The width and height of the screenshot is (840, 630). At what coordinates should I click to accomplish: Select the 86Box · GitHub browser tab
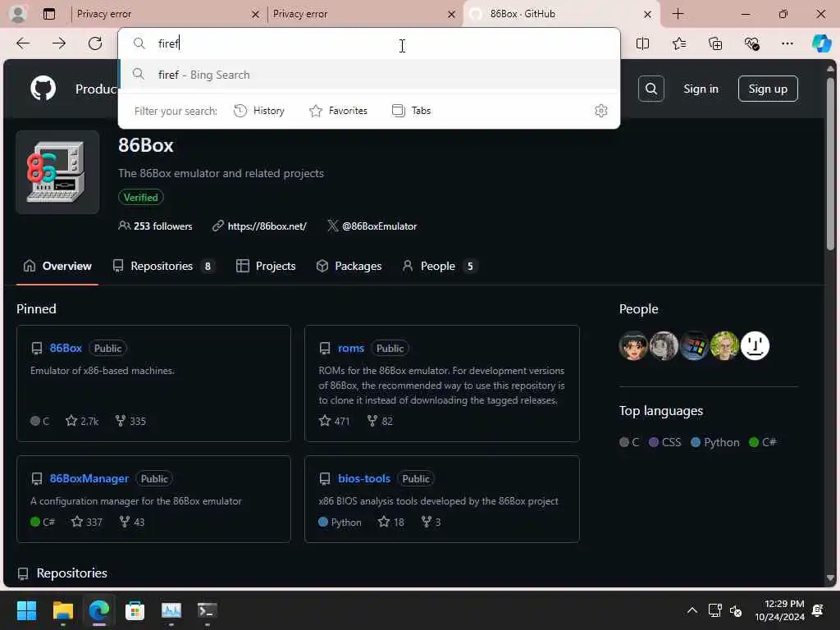(557, 14)
